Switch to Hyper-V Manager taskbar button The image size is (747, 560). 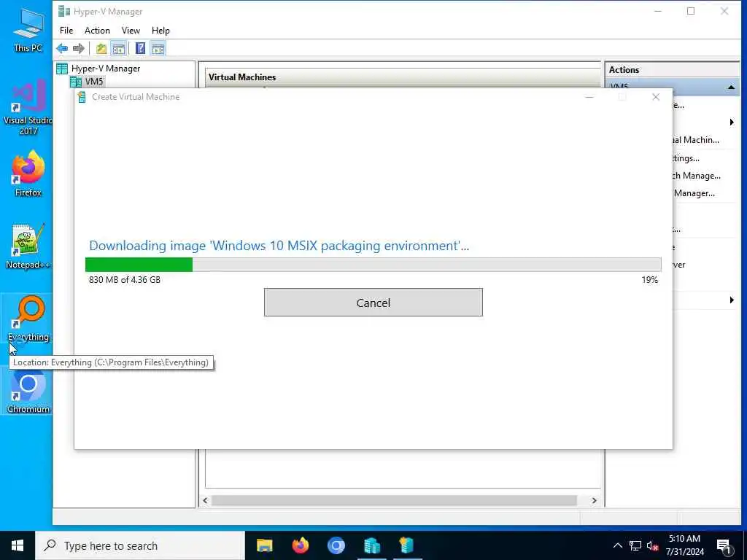point(371,545)
